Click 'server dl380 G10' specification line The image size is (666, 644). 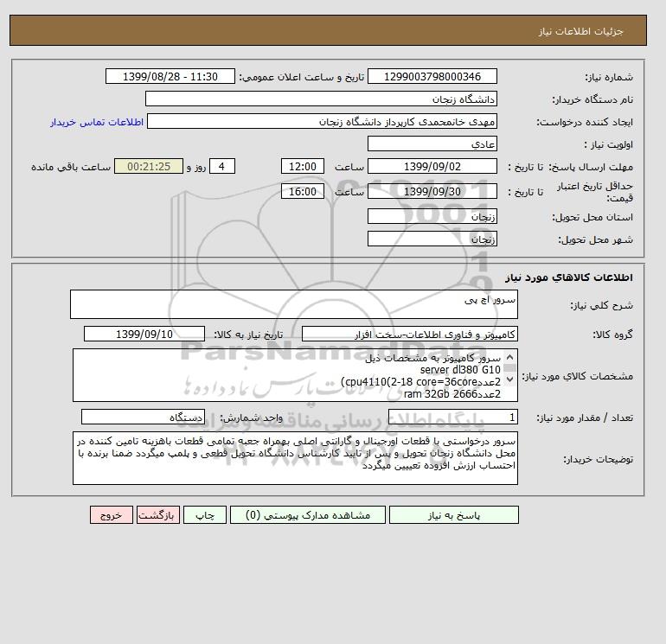click(x=460, y=370)
